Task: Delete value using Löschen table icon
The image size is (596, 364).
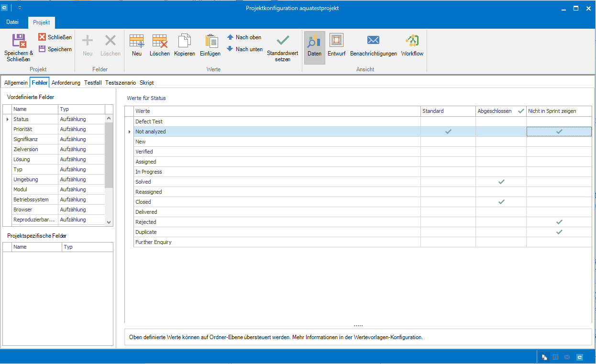Action: [159, 42]
